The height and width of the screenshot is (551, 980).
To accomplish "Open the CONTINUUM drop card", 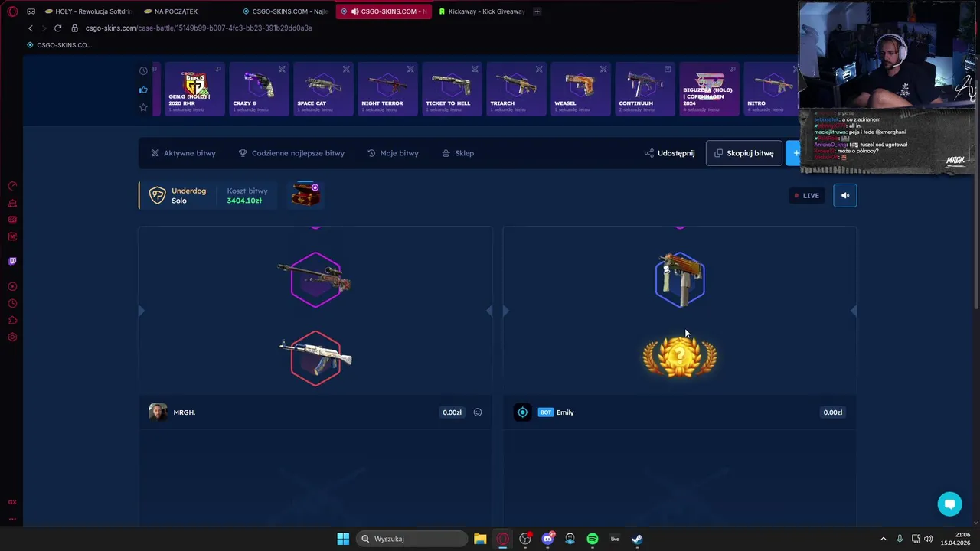I will pos(645,89).
